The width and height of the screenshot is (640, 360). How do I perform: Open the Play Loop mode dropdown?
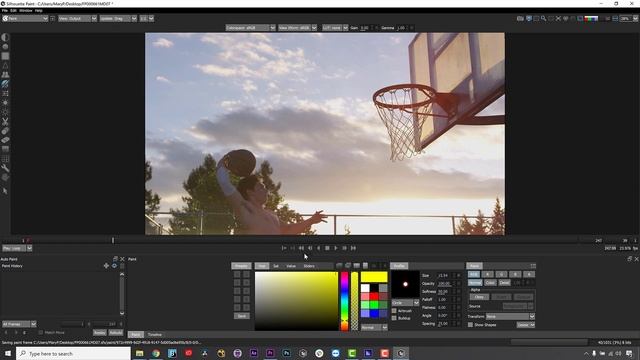(17, 248)
